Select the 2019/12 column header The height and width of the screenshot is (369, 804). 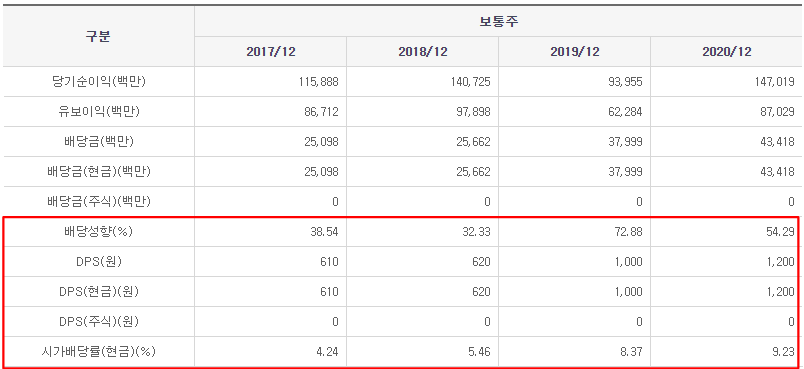coord(574,52)
